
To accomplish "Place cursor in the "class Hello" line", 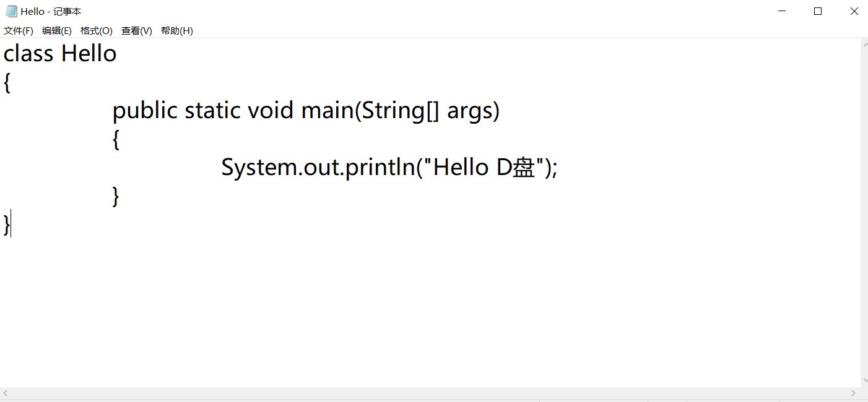I will [60, 54].
